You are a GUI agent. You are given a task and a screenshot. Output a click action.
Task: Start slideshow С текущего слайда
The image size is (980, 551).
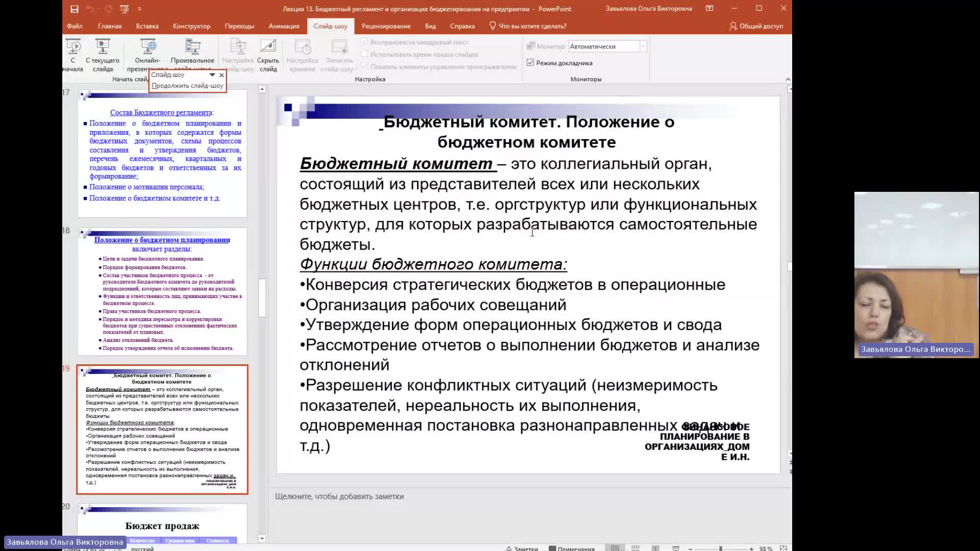[x=103, y=55]
